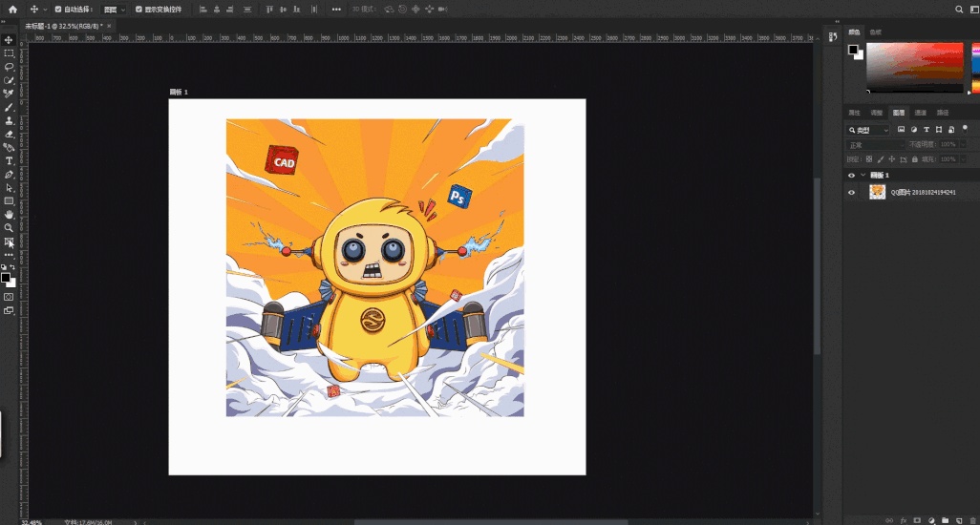Align top edges in options bar

(x=269, y=10)
